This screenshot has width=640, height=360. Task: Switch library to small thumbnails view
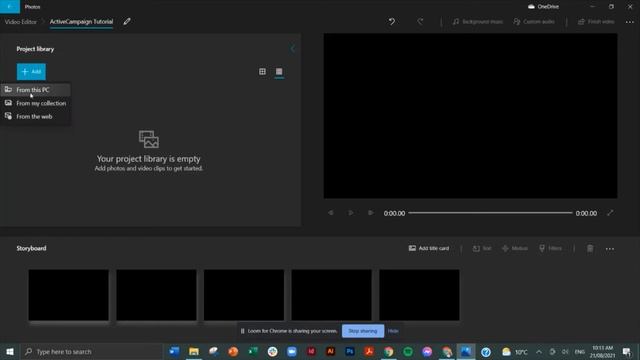[279, 71]
